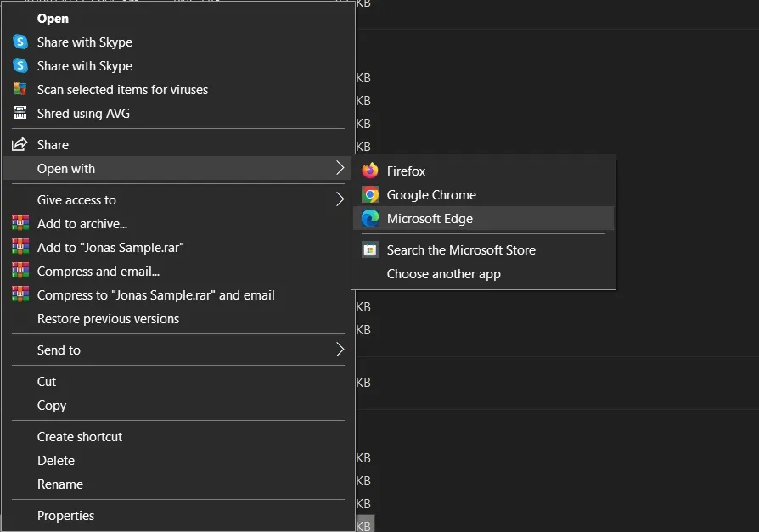Viewport: 759px width, 532px height.
Task: Click WinRAR icon beside Add to archive
Action: pos(20,223)
